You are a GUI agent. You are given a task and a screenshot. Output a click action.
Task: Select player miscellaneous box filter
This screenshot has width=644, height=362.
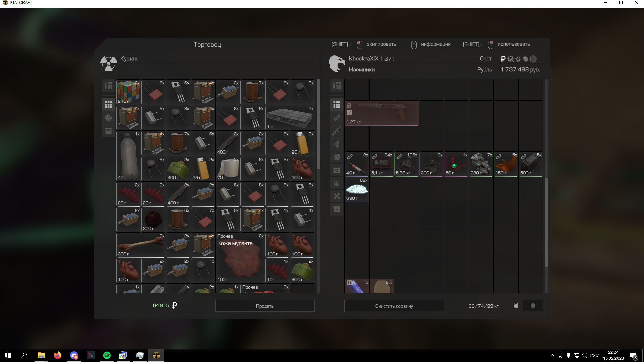pos(337,209)
